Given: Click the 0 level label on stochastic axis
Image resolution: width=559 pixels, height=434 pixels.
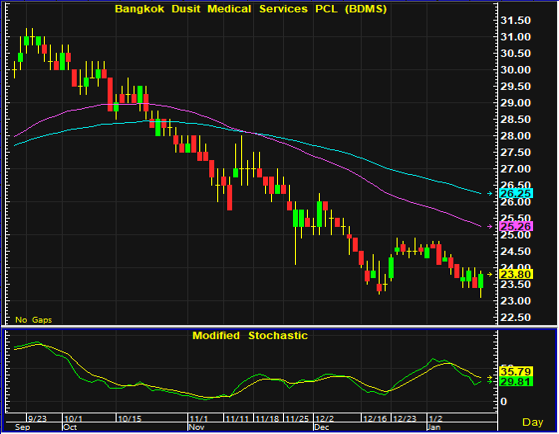Looking at the screenshot, I should (x=503, y=402).
